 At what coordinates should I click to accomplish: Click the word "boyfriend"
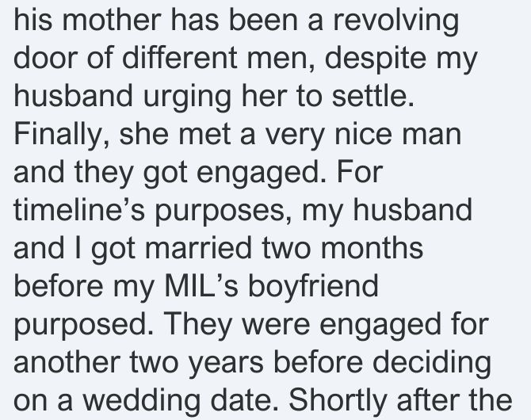(313, 288)
